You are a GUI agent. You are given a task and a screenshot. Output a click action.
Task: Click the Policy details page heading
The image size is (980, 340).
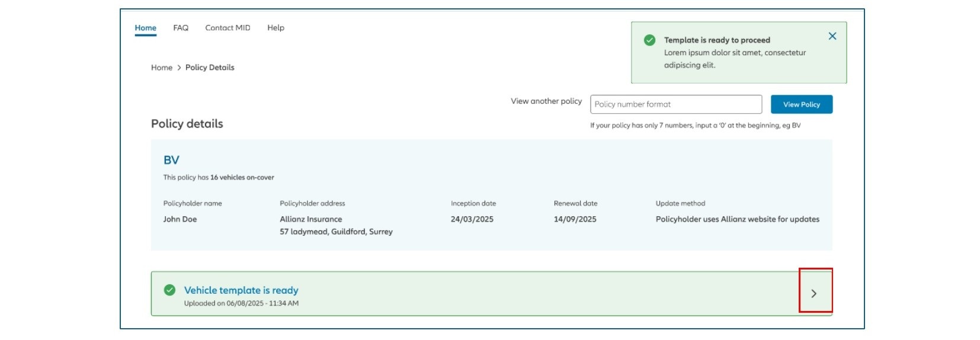pos(187,124)
